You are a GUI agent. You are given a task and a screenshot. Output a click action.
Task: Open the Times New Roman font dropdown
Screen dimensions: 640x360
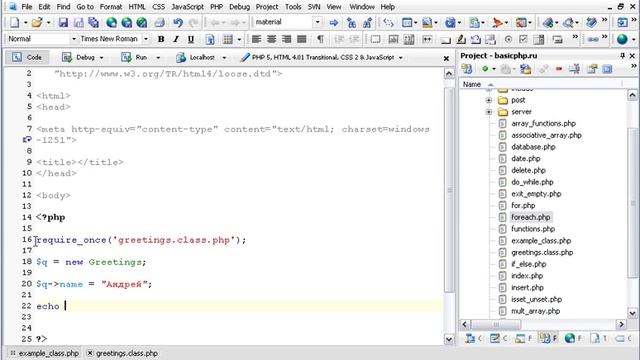coord(146,39)
